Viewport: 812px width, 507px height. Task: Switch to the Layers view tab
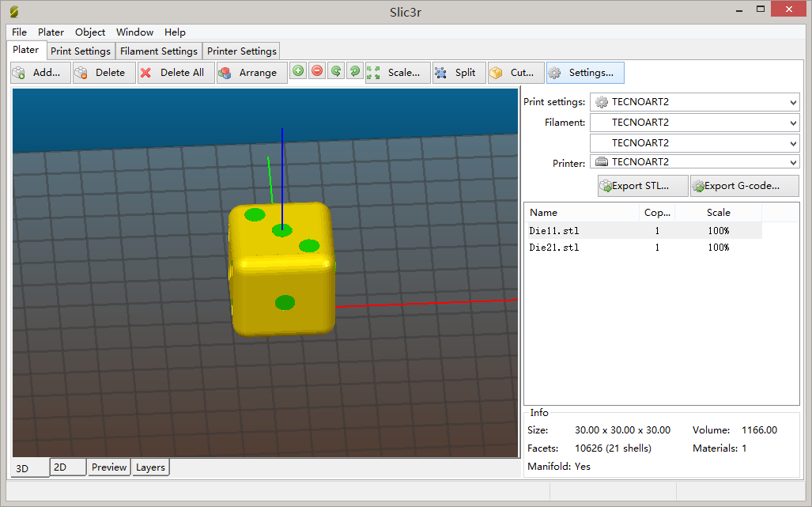pos(150,467)
